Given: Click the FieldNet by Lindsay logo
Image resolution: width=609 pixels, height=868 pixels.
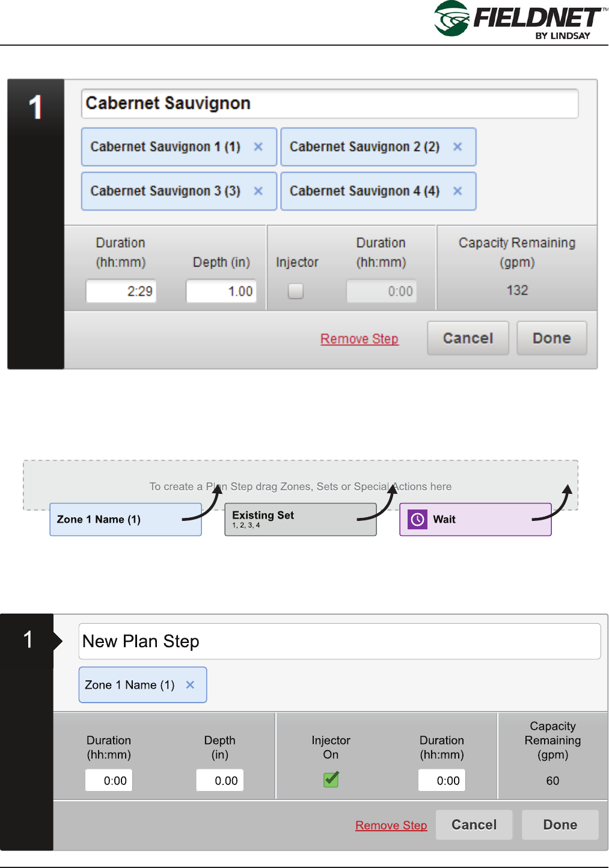Looking at the screenshot, I should coord(520,20).
